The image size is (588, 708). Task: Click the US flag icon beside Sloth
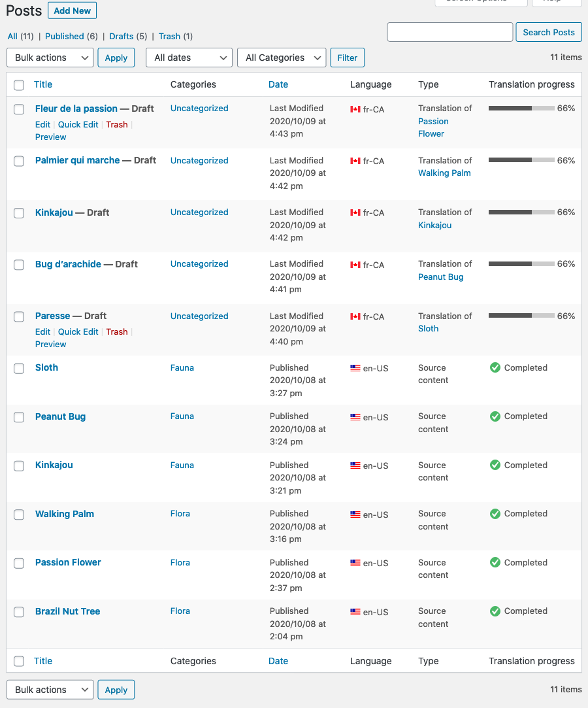coord(355,368)
